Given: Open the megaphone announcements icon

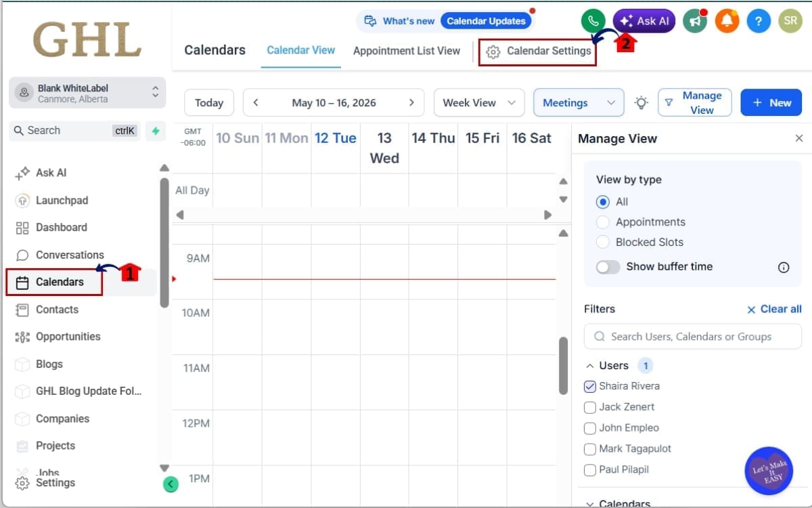Looking at the screenshot, I should pos(694,21).
